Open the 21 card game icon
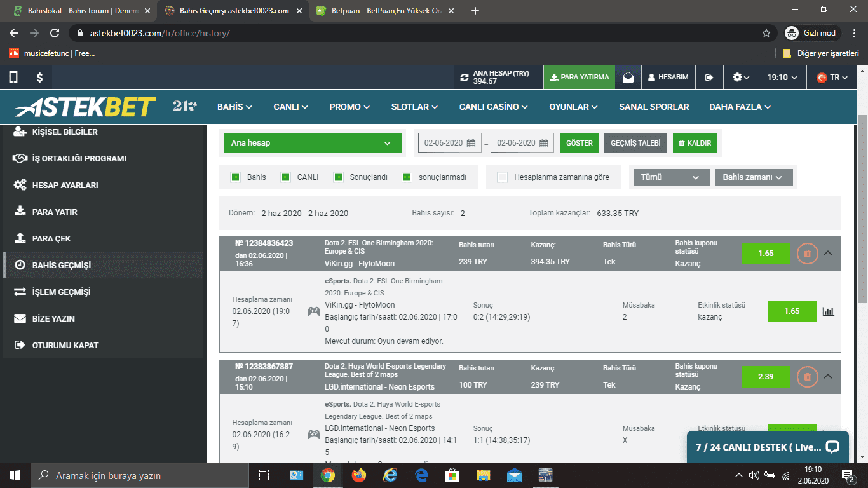 (185, 106)
